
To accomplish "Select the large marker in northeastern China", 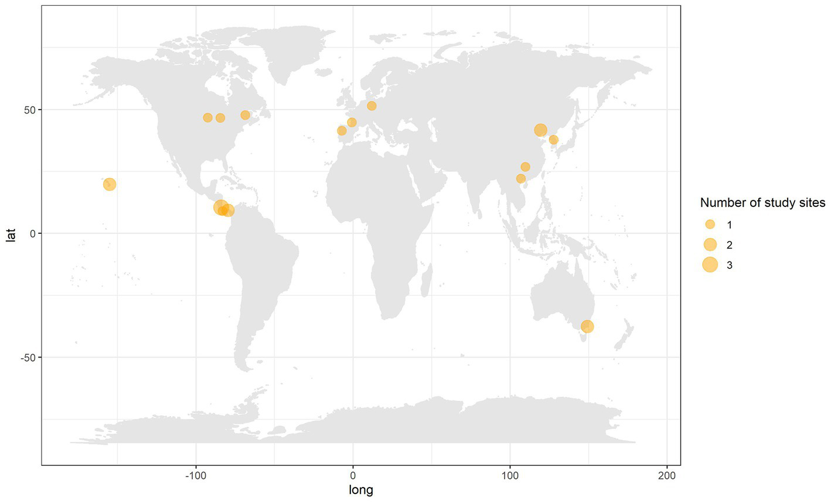I will click(x=540, y=130).
